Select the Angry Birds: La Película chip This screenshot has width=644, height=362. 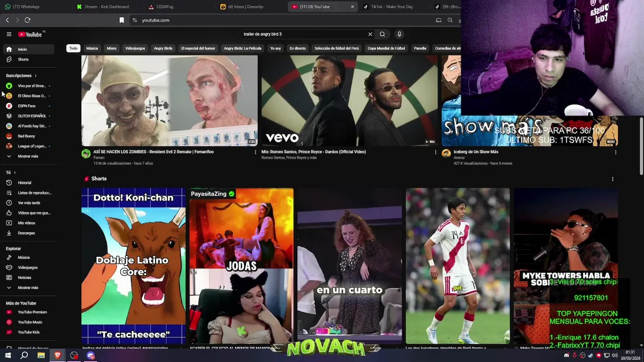point(243,48)
